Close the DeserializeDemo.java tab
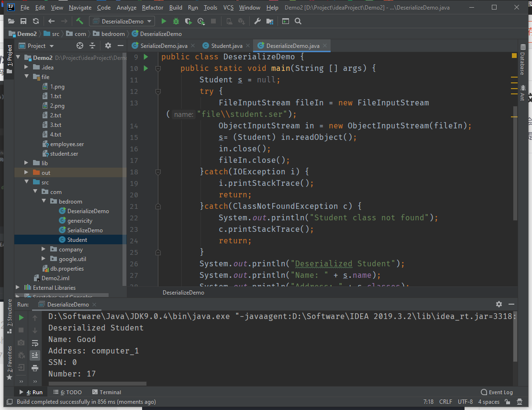The height and width of the screenshot is (410, 532). 325,46
